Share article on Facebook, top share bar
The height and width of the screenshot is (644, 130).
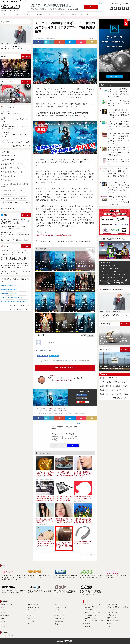click(x=38, y=42)
